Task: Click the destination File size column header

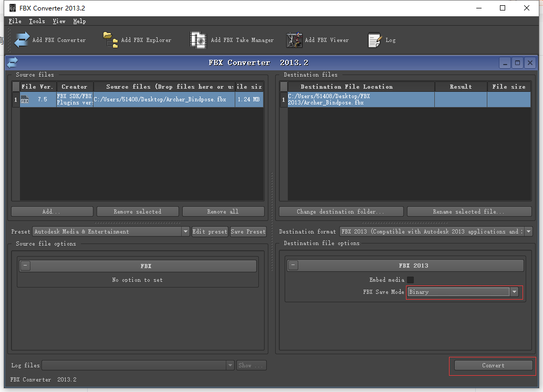Action: [509, 87]
